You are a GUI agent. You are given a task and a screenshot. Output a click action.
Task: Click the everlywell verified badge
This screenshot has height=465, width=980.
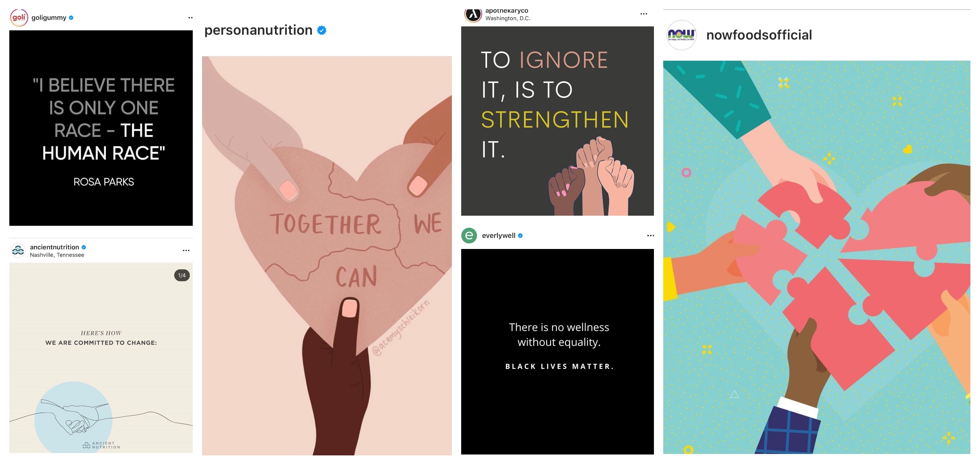(x=520, y=236)
